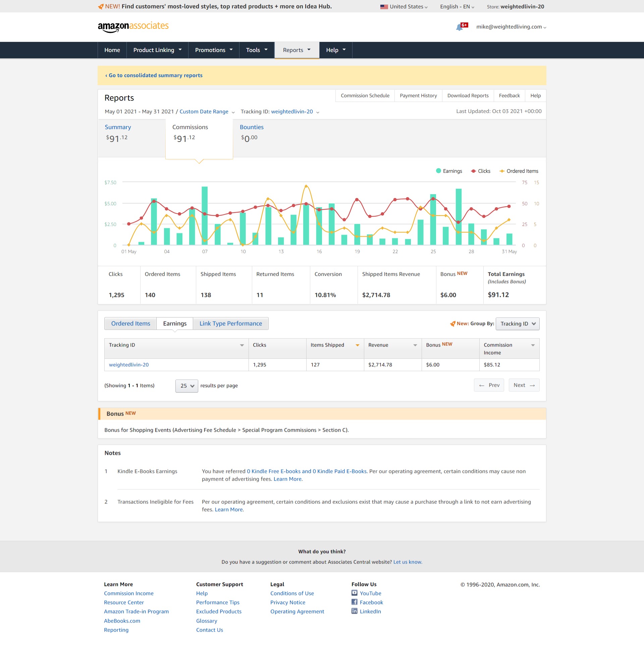This screenshot has height=648, width=644.
Task: Open the AbeBooks.com footer link
Action: [122, 621]
